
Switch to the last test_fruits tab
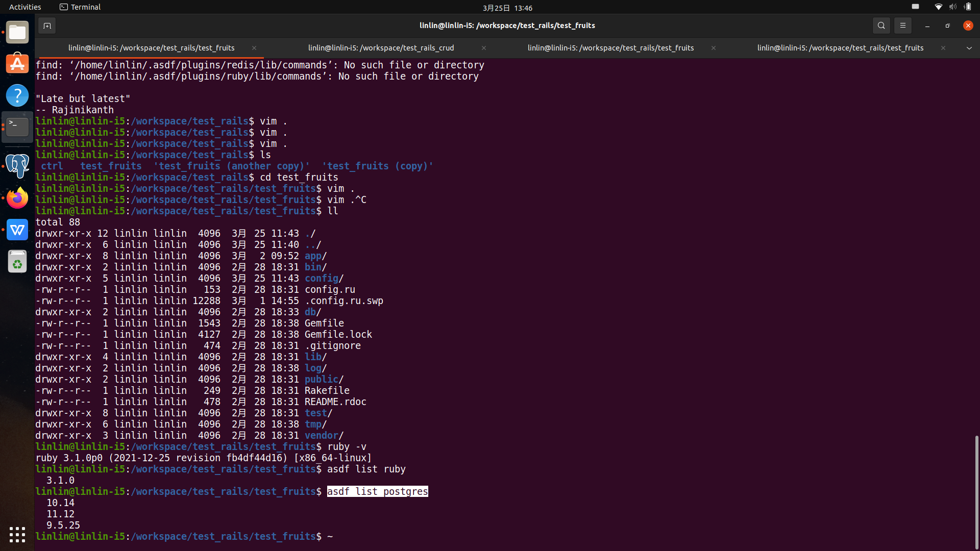pyautogui.click(x=840, y=48)
